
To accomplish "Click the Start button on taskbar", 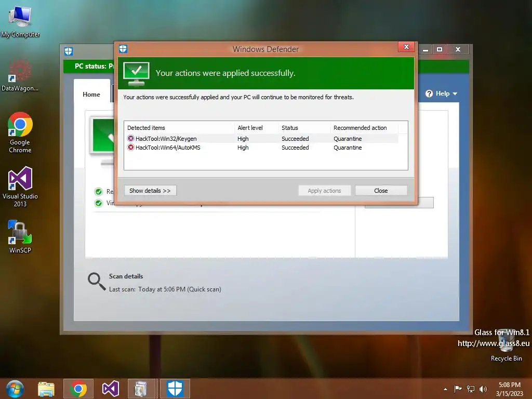I will 15,389.
